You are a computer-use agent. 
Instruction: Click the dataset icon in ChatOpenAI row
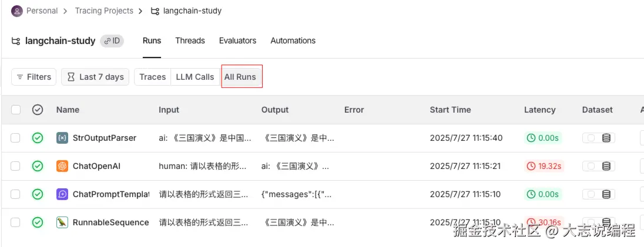coord(606,166)
